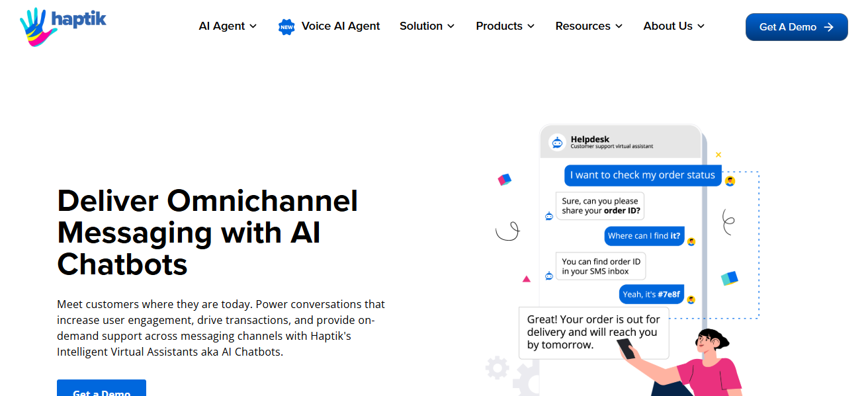The width and height of the screenshot is (868, 396).
Task: Click the Get A Demo header button
Action: pos(796,27)
